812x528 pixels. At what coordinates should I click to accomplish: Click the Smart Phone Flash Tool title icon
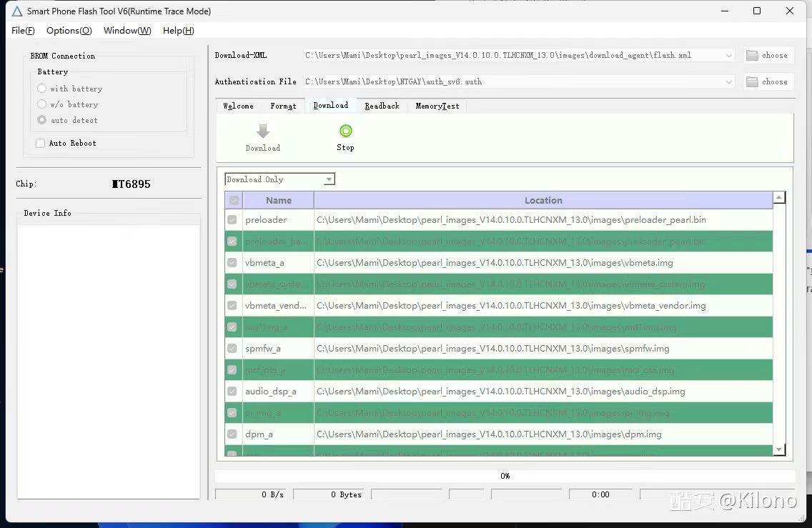click(x=16, y=11)
